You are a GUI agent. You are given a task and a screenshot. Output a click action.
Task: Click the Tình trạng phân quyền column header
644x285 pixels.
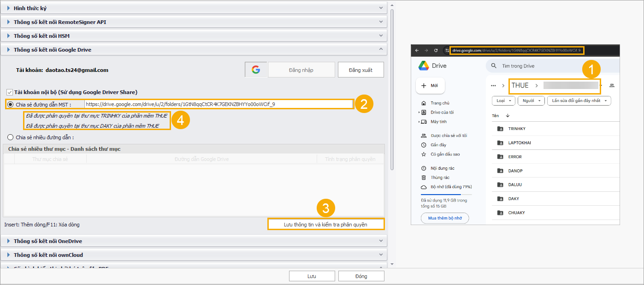point(350,159)
